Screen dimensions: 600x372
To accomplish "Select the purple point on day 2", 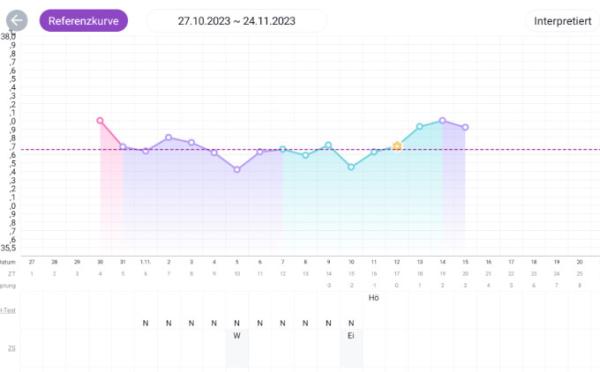I will point(168,137).
